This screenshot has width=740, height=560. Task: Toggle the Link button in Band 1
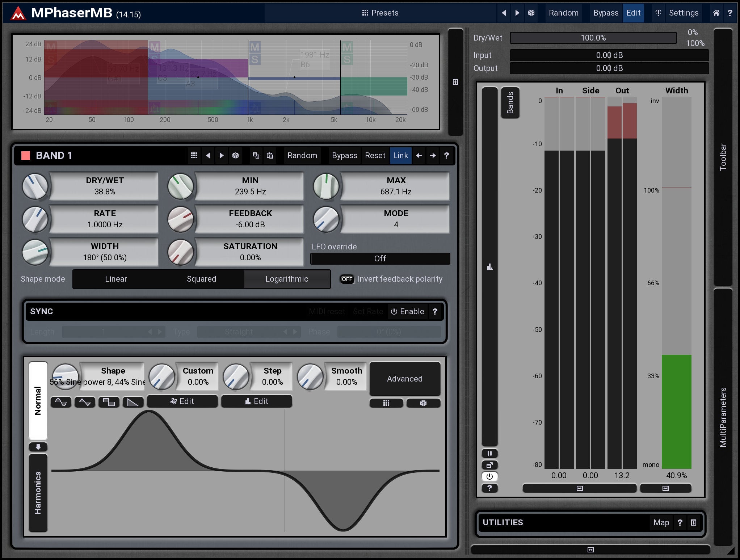[x=400, y=156]
